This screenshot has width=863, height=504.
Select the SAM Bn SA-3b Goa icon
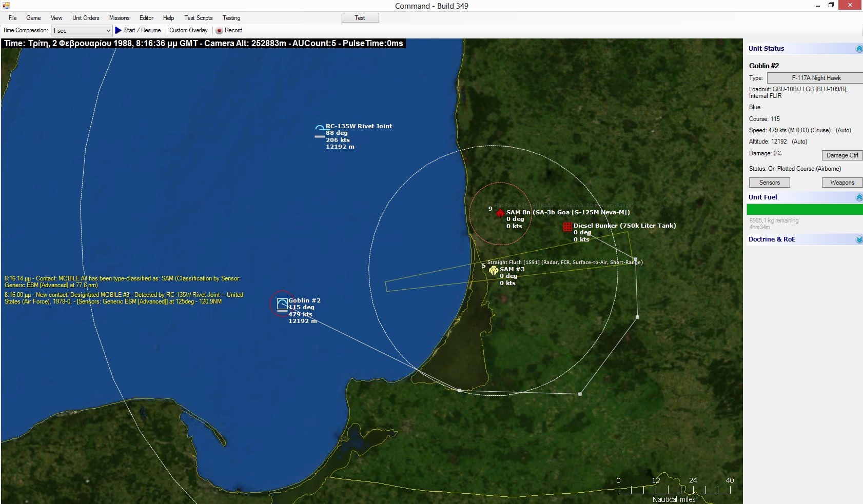click(x=500, y=212)
